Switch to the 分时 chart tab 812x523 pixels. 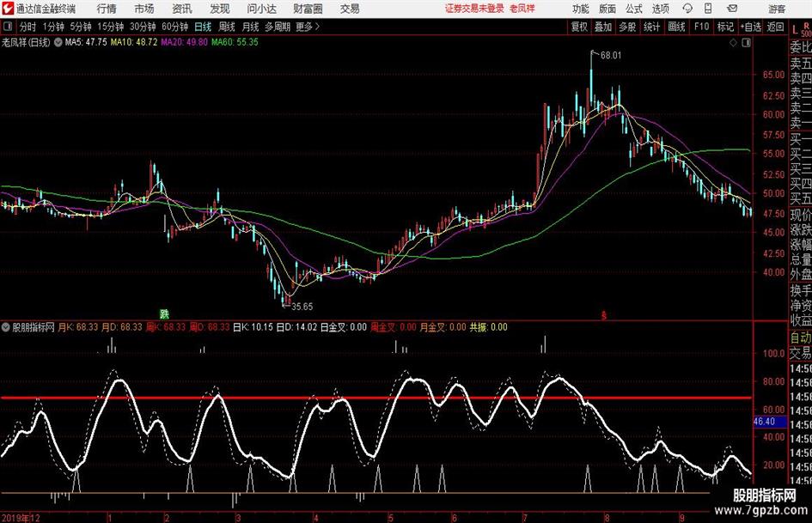(28, 27)
